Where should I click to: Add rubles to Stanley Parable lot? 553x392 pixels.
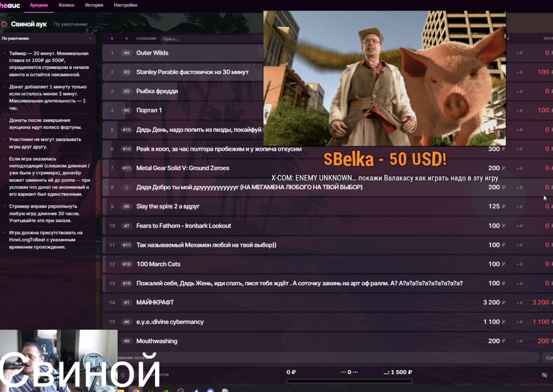point(519,72)
